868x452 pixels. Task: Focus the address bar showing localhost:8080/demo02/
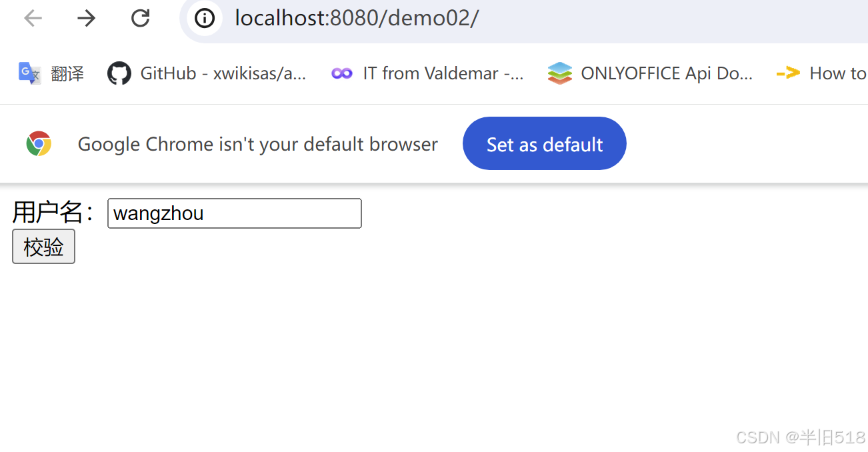coord(524,18)
